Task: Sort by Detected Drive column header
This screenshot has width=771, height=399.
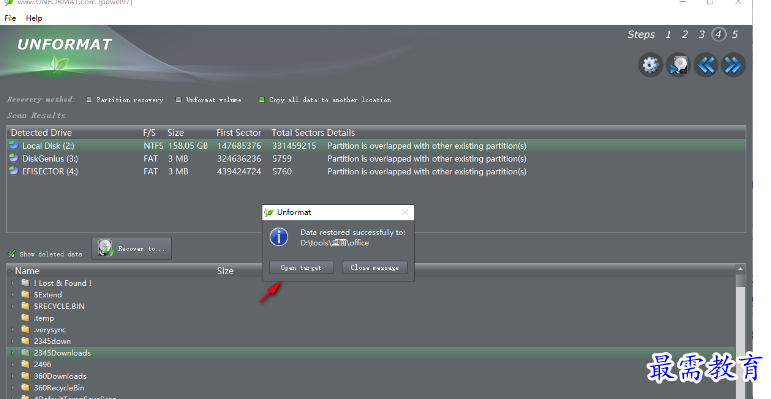Action: tap(41, 132)
